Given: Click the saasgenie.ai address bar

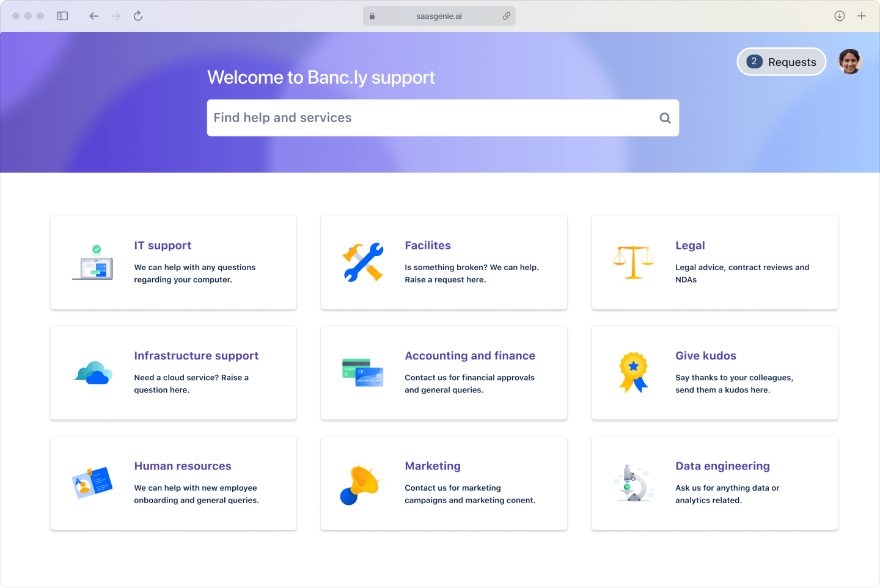Looking at the screenshot, I should click(439, 17).
